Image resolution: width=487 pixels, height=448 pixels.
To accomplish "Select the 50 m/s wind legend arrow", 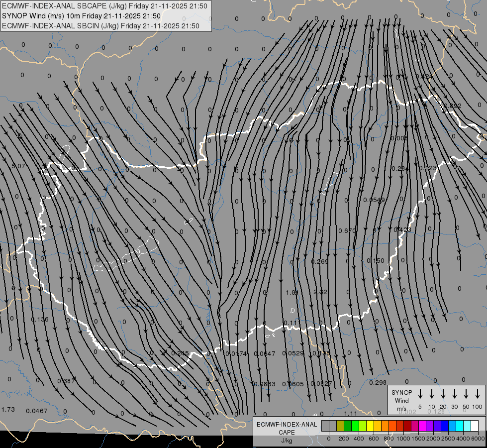I will [466, 394].
